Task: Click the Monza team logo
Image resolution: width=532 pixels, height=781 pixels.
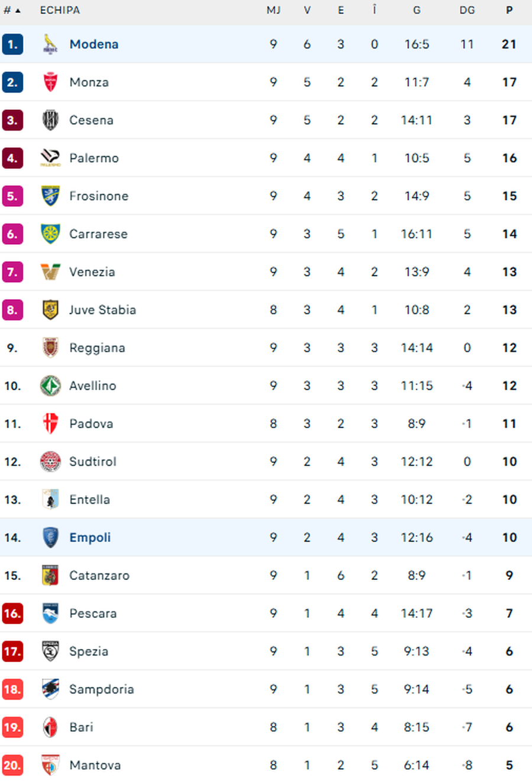Action: (x=51, y=82)
